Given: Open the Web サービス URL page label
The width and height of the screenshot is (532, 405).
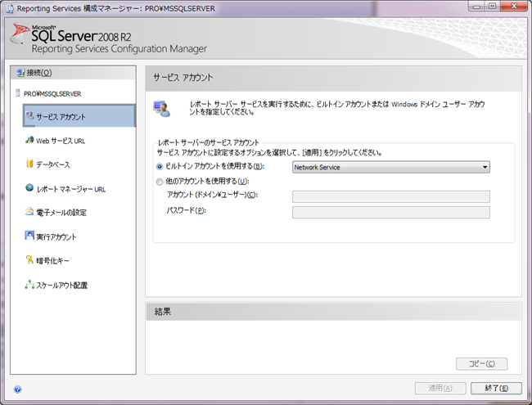Looking at the screenshot, I should (x=61, y=141).
